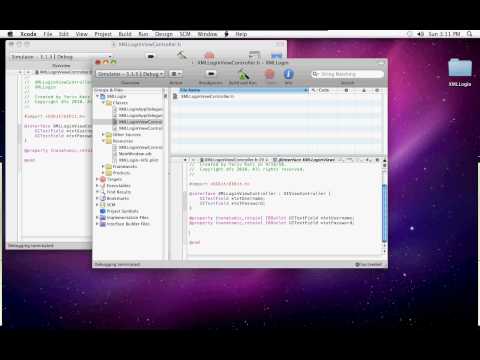
Task: Select the Implementation Files smart group icon
Action: pyautogui.click(x=103, y=217)
